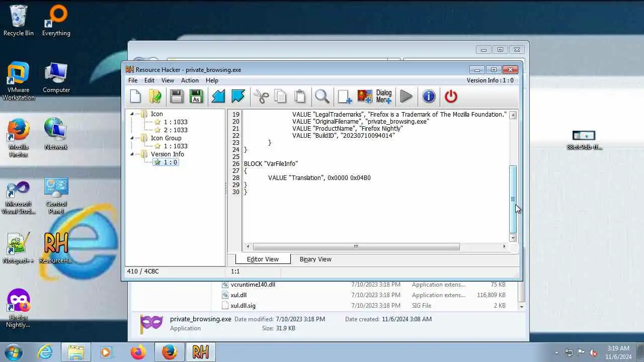Open the Recycle Bin desktop icon
The height and width of the screenshot is (362, 644).
point(19,20)
